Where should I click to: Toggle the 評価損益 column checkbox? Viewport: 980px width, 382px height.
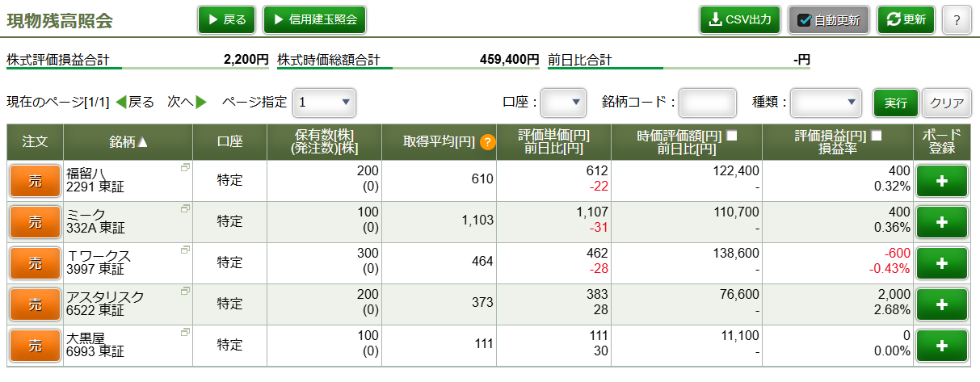[877, 136]
